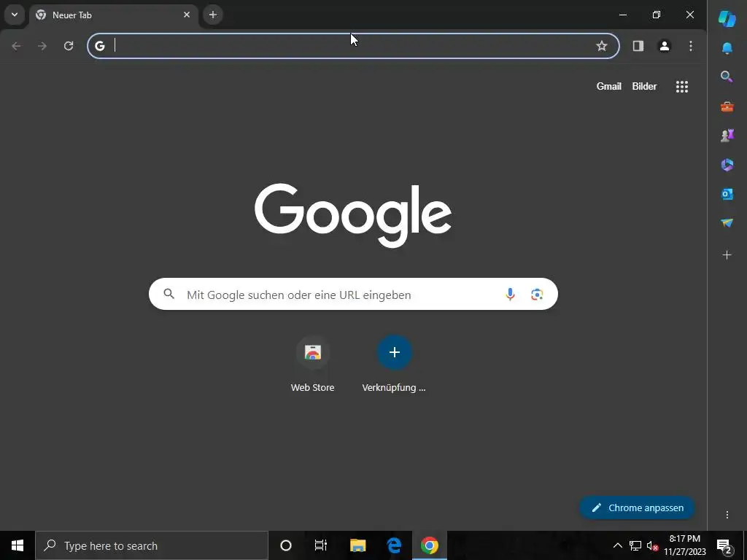Go forward with the forward arrow
This screenshot has width=747, height=560.
[42, 46]
